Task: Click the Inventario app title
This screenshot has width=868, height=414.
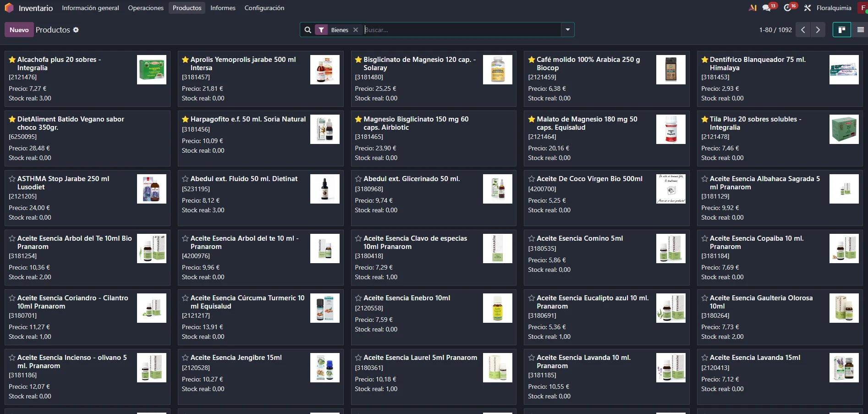Action: click(x=36, y=8)
